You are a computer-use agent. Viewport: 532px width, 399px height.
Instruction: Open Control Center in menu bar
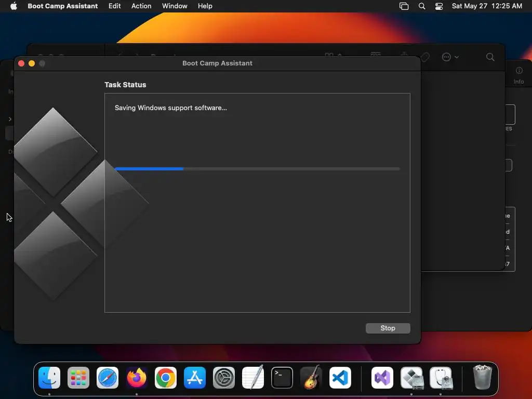[x=438, y=6]
